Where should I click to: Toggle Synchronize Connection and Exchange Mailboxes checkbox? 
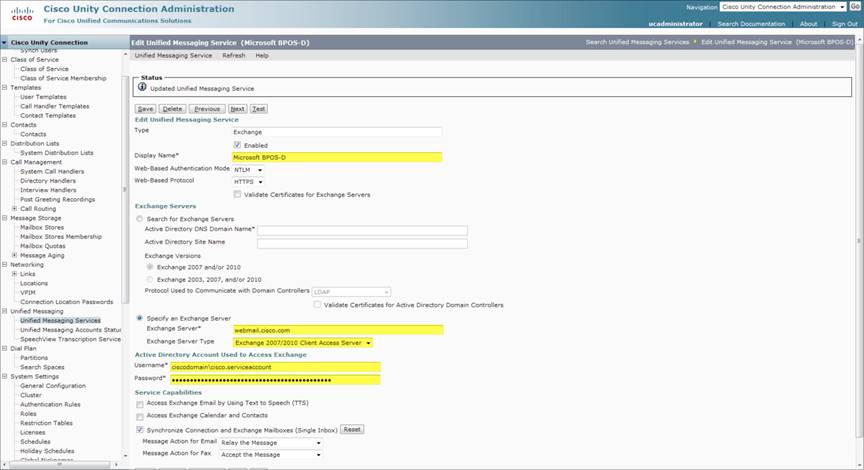139,429
